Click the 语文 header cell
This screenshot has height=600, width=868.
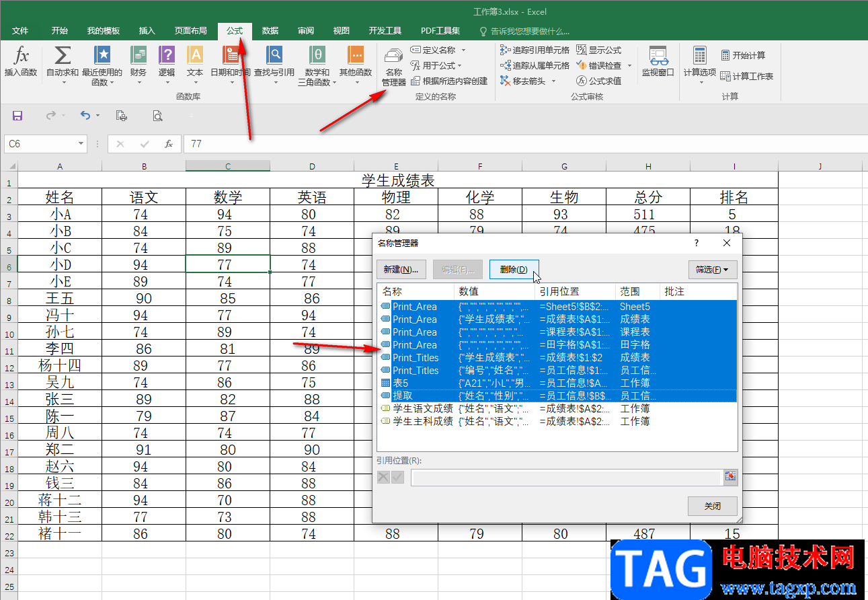(144, 197)
